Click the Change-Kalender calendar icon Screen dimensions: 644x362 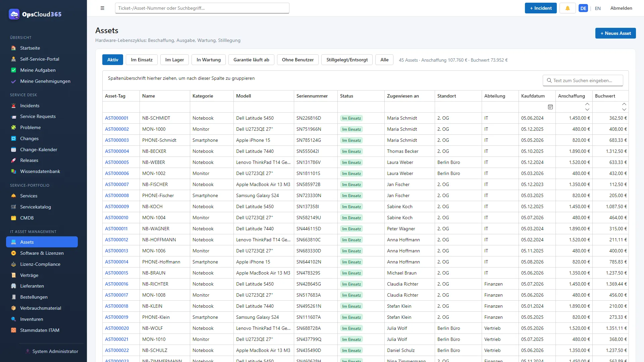(13, 149)
